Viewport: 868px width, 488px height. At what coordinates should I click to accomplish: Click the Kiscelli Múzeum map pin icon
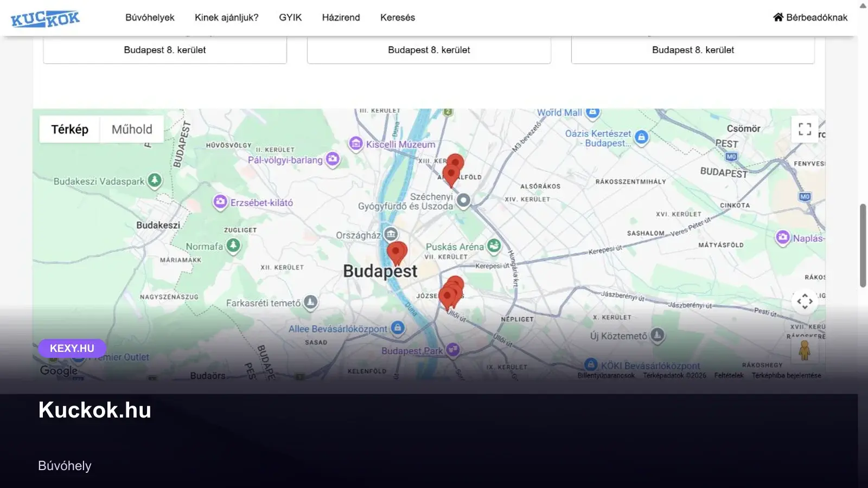click(356, 144)
